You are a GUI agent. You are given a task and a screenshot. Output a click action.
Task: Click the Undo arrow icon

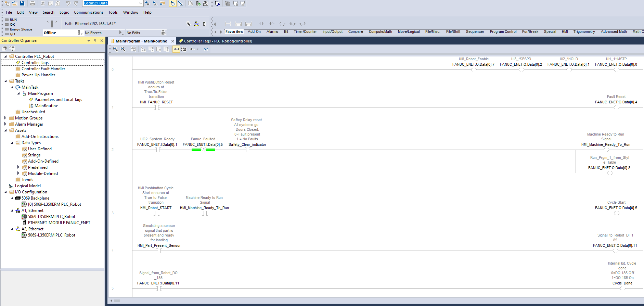[68, 3]
